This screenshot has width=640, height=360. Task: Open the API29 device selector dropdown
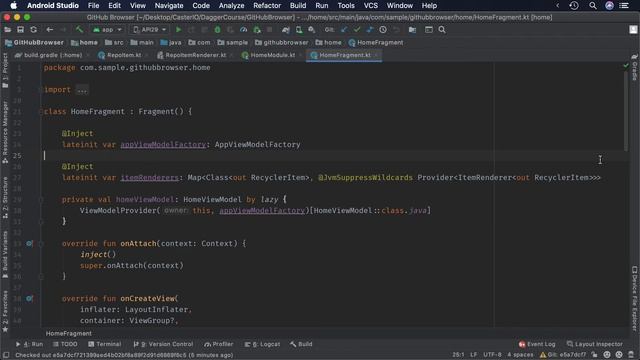pos(150,30)
